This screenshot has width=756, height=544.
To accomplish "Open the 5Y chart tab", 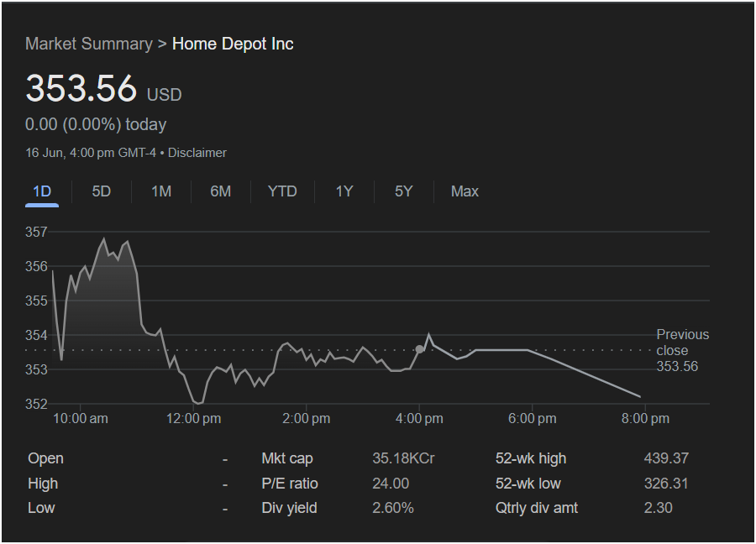I will coord(403,191).
